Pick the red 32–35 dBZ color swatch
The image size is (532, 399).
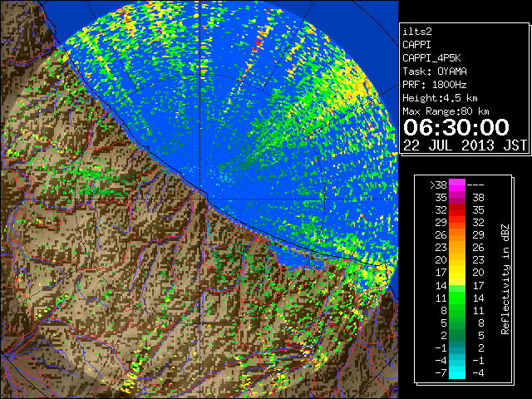[457, 210]
